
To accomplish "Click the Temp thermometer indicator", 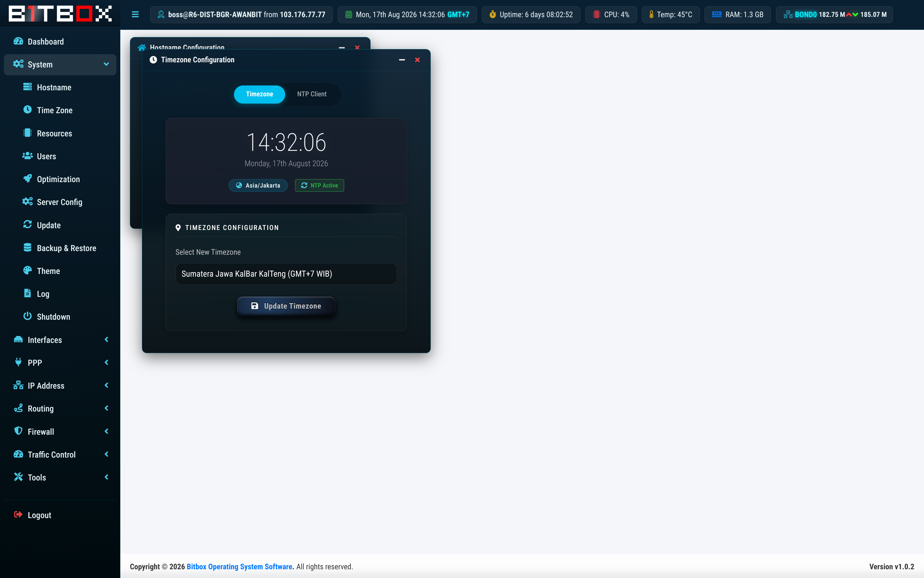I will (x=670, y=14).
